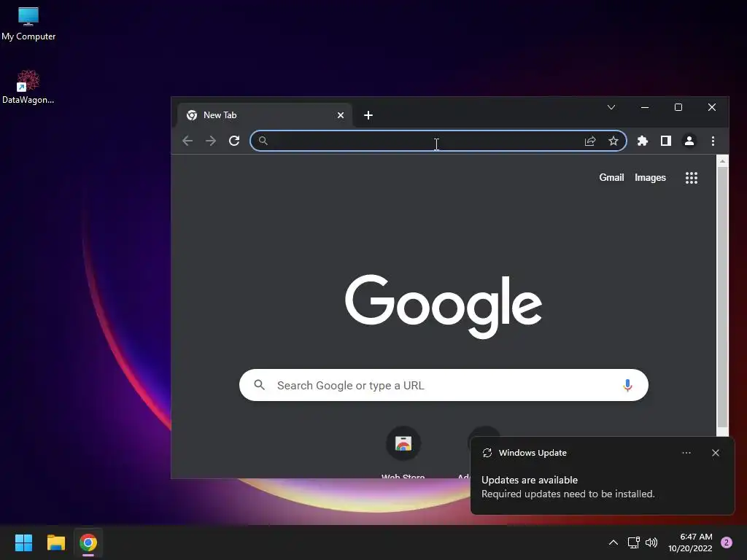747x560 pixels.
Task: Open Chrome three-dot menu
Action: point(713,141)
